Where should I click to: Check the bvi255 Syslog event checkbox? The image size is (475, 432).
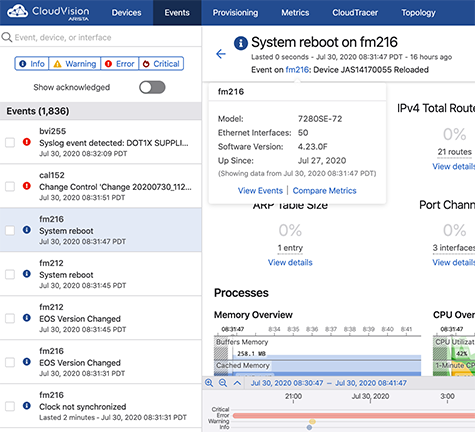tap(10, 143)
